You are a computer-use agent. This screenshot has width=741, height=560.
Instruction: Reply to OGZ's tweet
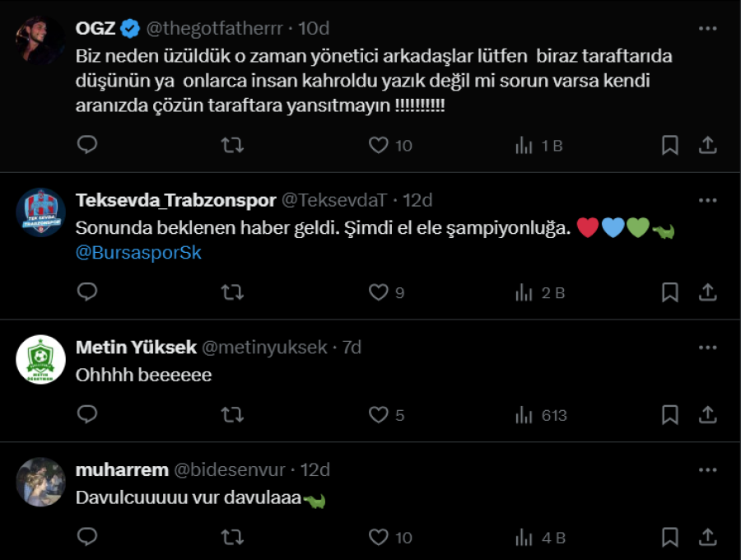click(87, 146)
